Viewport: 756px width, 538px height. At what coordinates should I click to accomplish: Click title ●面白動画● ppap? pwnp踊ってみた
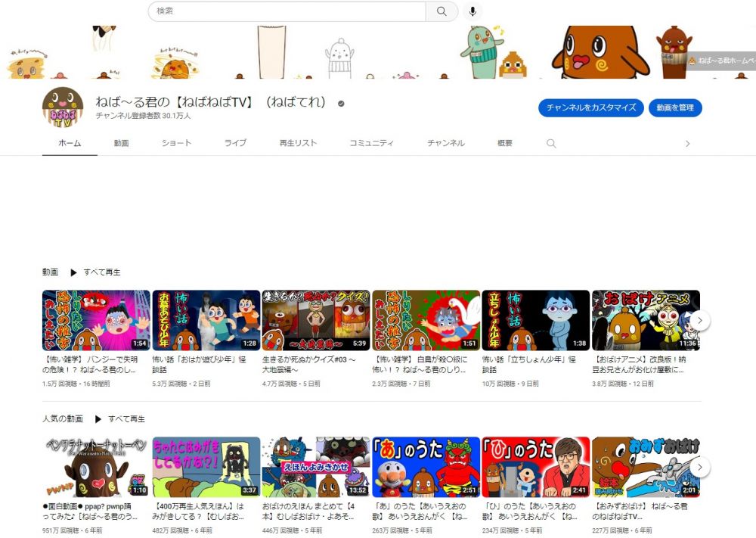click(x=90, y=511)
